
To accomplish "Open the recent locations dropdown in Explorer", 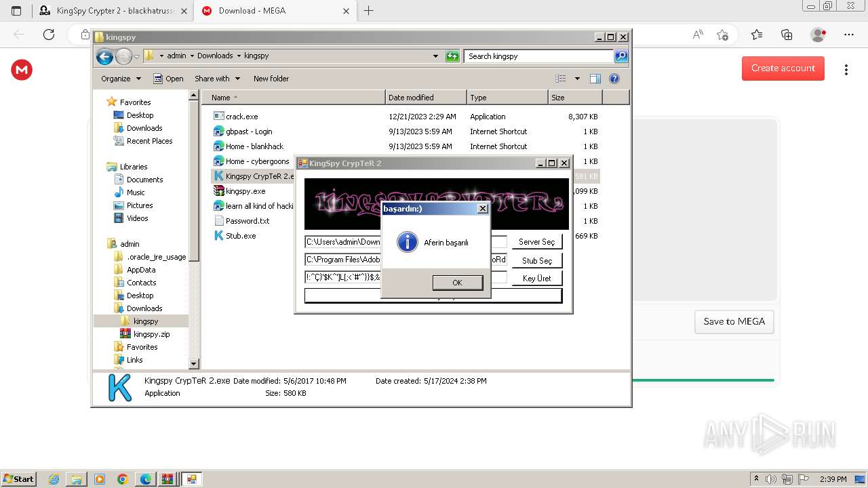I will point(136,56).
